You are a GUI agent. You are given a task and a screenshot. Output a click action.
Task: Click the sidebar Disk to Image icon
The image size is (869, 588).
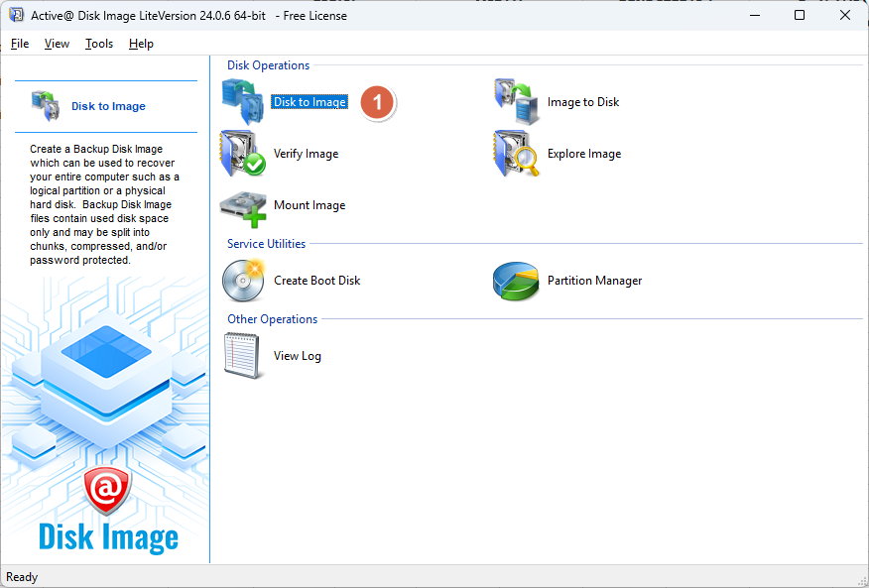[x=46, y=105]
